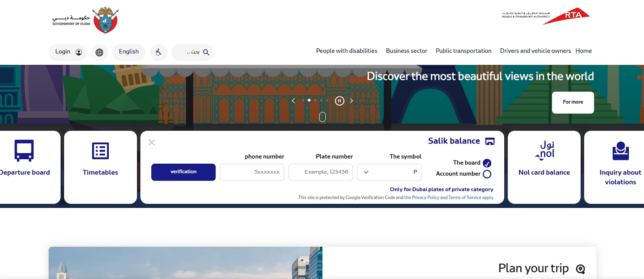
Task: Open Public transportation menu
Action: pos(463,51)
